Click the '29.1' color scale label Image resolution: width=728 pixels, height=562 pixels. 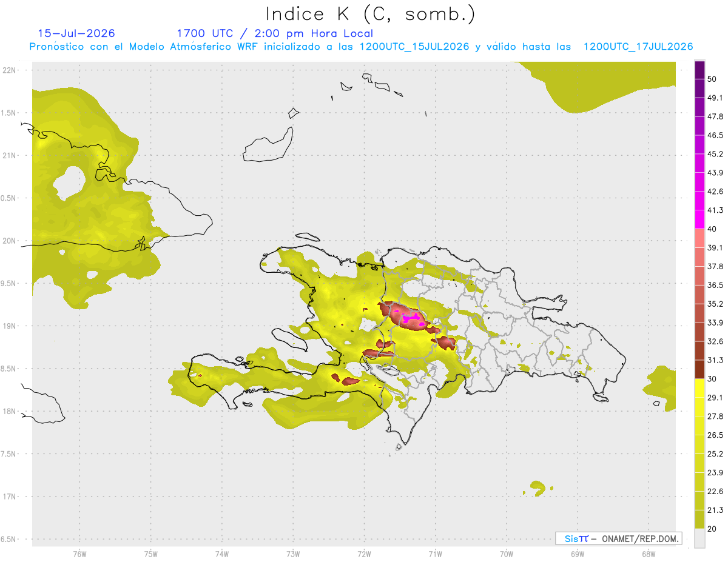715,397
